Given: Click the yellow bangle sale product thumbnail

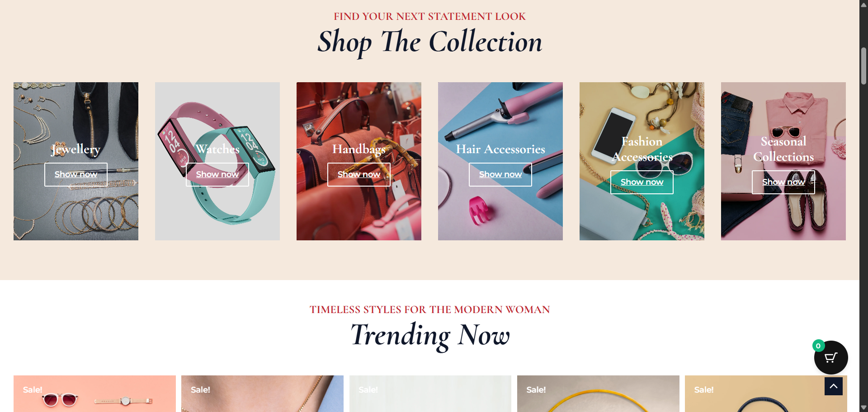Looking at the screenshot, I should (598, 393).
